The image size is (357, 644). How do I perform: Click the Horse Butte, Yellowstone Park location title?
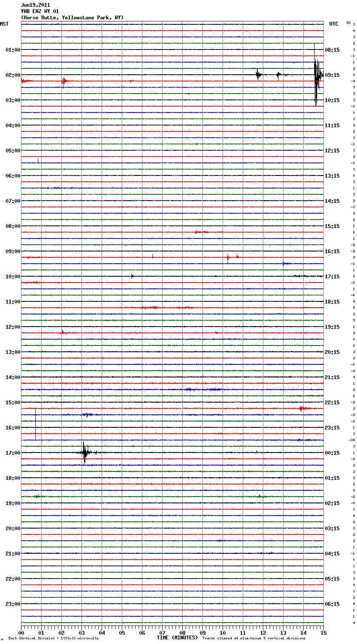click(x=72, y=18)
